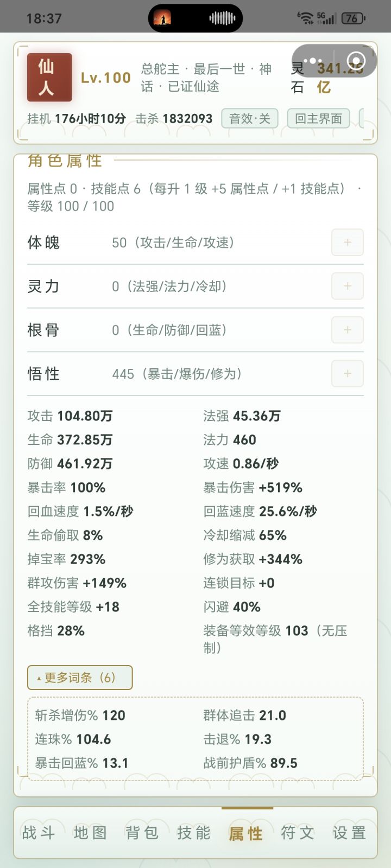Open the 设置 tab

pos(349,833)
